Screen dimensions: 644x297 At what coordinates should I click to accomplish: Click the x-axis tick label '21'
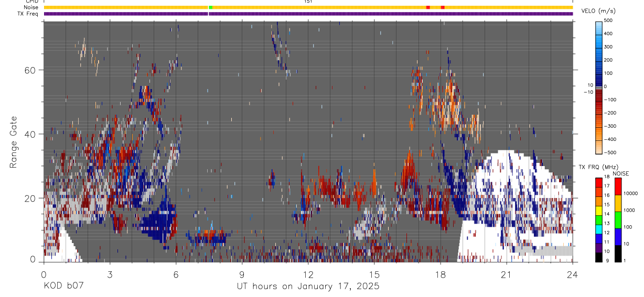pos(507,274)
